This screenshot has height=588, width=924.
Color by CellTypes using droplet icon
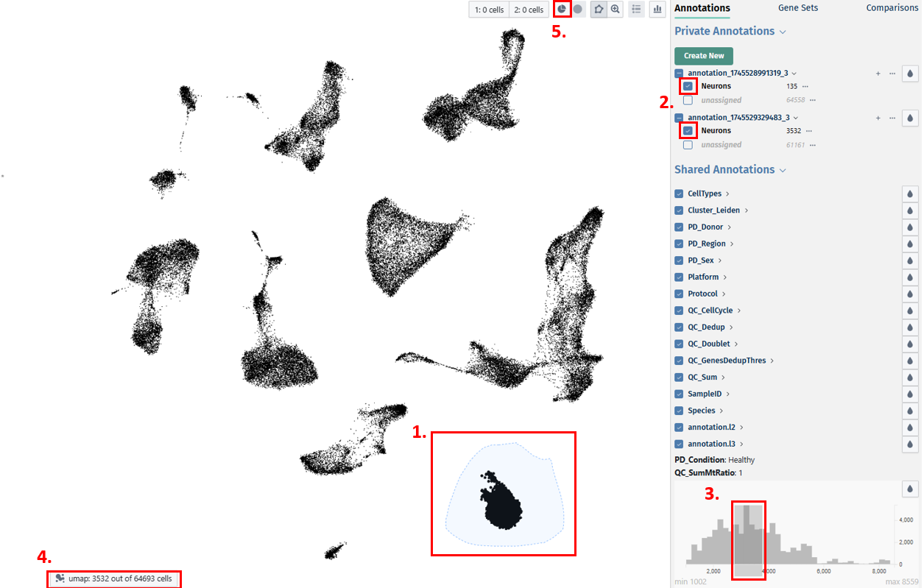910,194
